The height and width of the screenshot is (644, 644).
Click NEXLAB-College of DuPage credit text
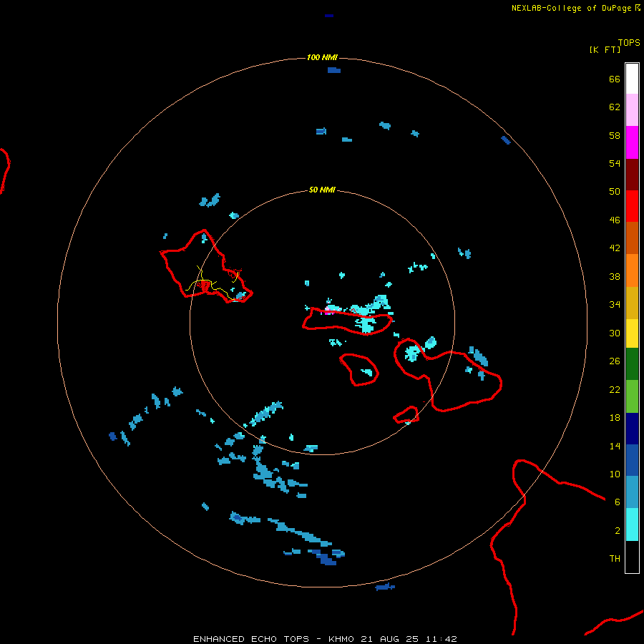click(x=572, y=8)
